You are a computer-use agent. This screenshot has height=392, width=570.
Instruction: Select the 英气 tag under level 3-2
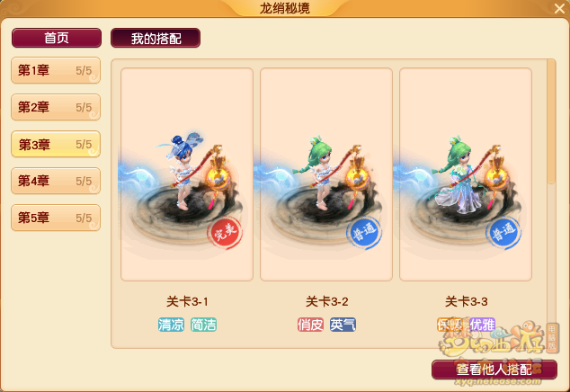pos(343,325)
